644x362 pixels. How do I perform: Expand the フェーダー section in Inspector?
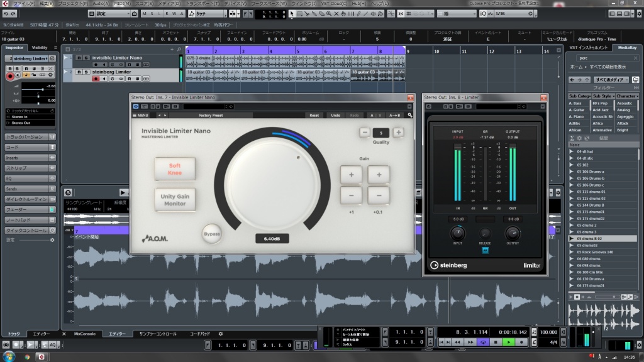tap(30, 210)
